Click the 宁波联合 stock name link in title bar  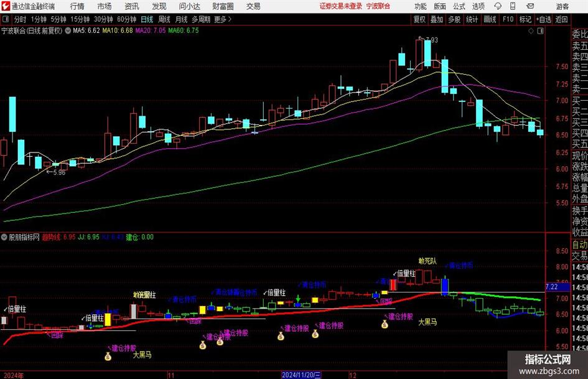click(378, 6)
